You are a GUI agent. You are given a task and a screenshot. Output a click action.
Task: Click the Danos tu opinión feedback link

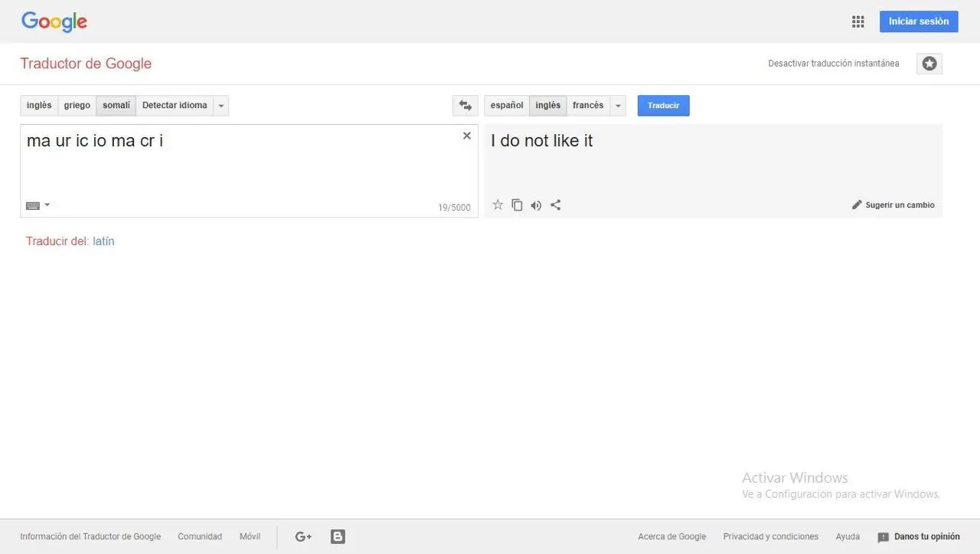[919, 536]
